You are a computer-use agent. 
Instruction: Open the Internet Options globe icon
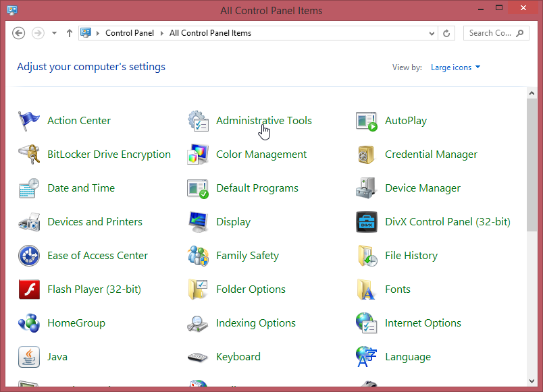pyautogui.click(x=366, y=323)
